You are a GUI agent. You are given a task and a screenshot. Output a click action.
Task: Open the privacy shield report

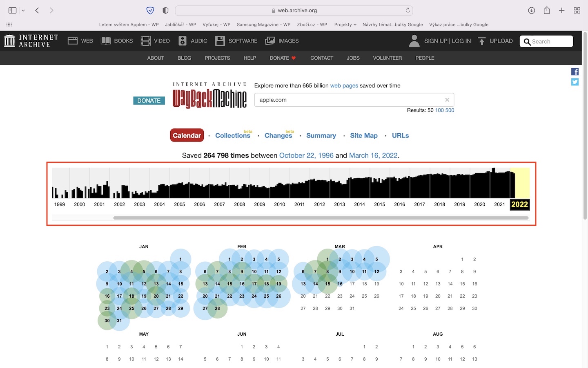pos(150,10)
